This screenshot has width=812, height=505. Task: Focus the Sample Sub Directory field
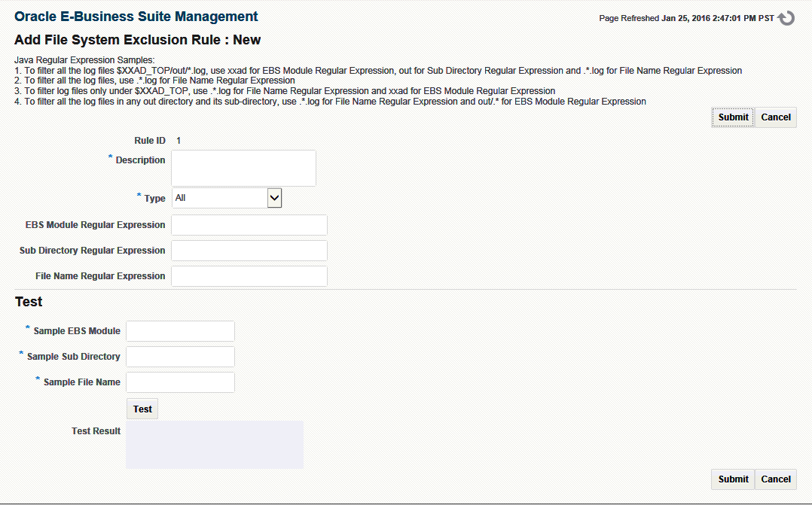coord(180,357)
